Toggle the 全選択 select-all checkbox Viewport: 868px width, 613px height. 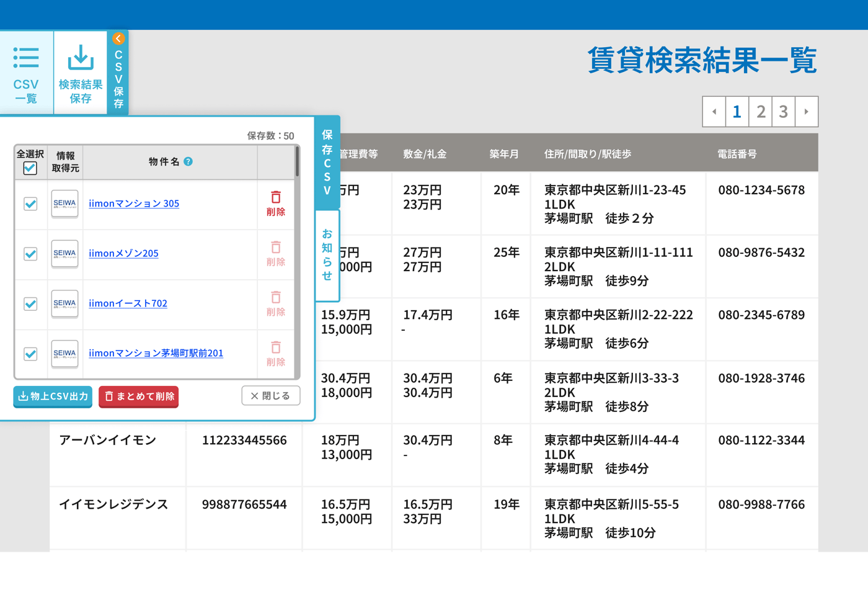point(30,168)
